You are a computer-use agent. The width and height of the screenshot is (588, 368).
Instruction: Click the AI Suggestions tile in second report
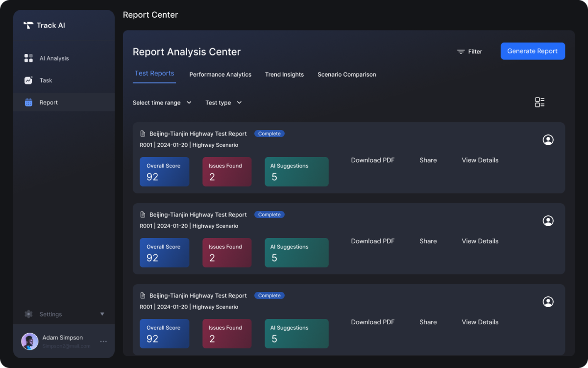(296, 253)
